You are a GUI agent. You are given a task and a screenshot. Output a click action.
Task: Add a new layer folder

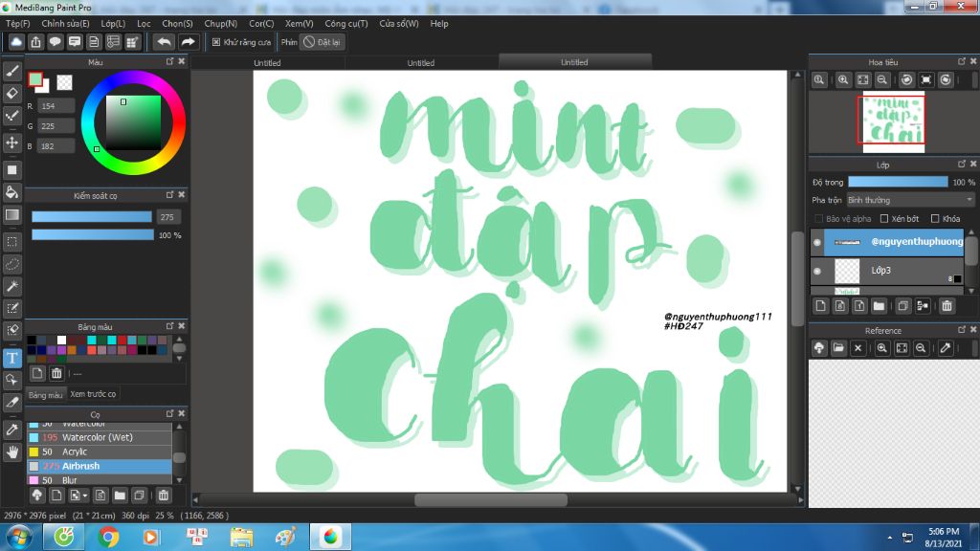(x=879, y=305)
